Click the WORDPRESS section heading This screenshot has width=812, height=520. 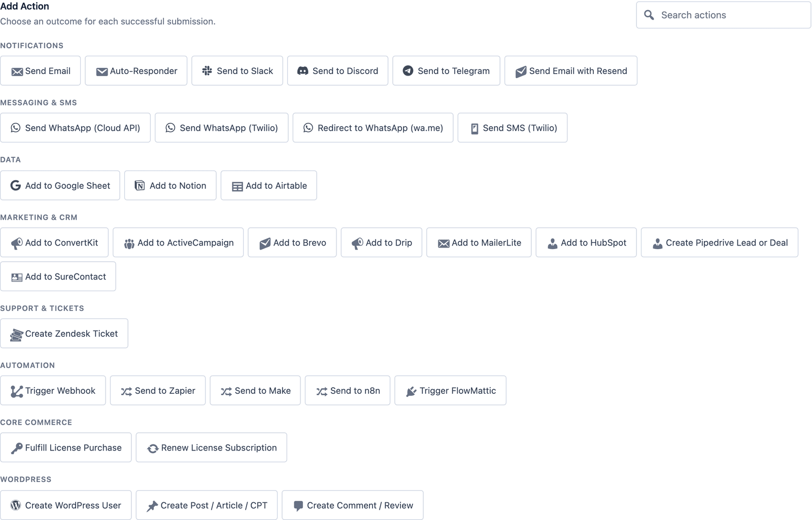point(26,479)
